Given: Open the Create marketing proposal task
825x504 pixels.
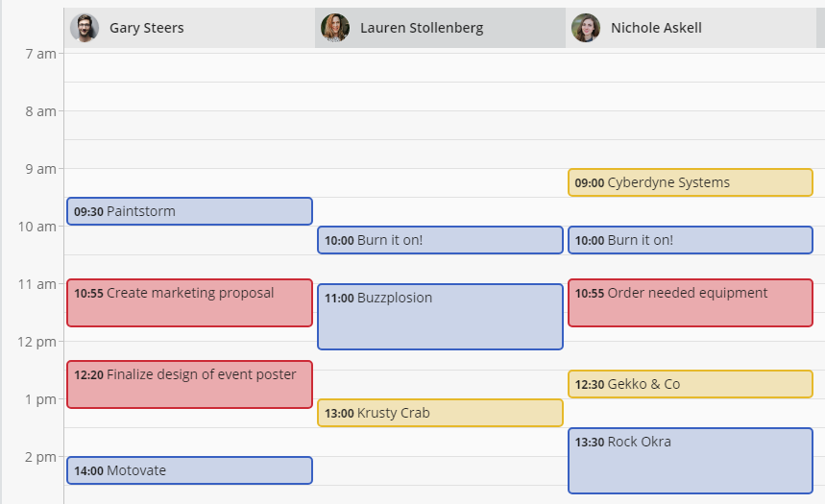Looking at the screenshot, I should 189,302.
